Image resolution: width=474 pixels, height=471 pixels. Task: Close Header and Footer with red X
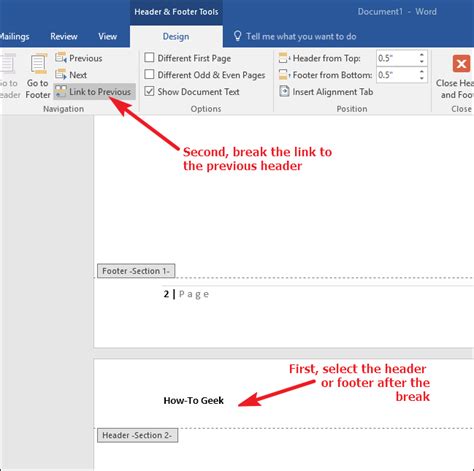[461, 64]
